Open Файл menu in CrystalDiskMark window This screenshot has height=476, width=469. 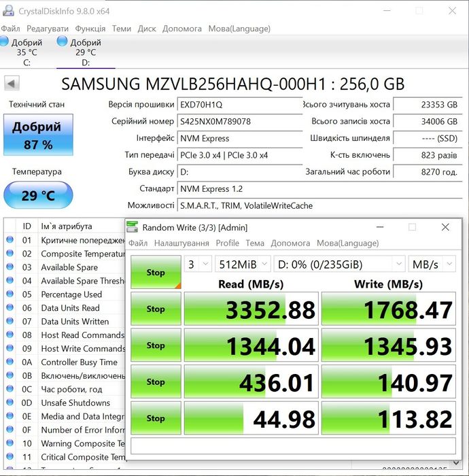tap(138, 243)
